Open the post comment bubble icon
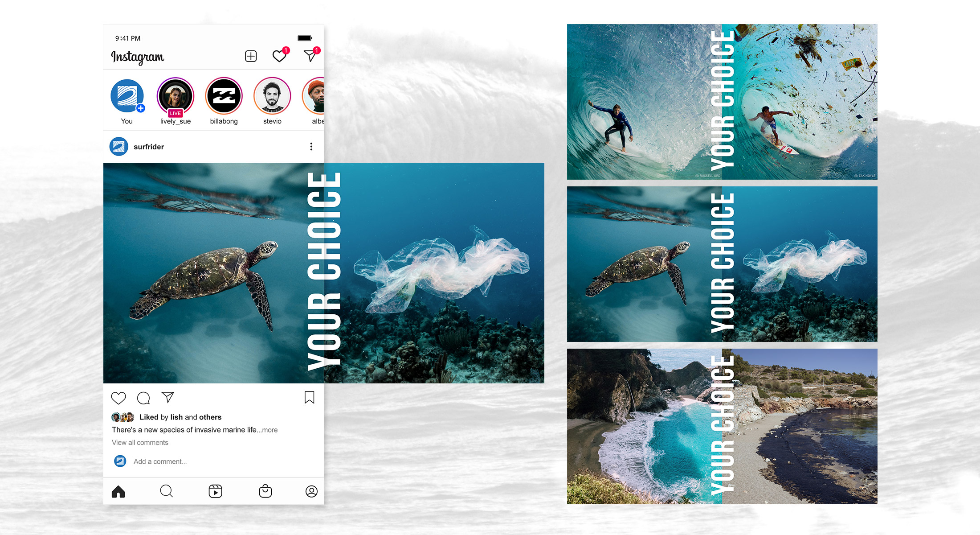This screenshot has height=535, width=980. pos(143,398)
